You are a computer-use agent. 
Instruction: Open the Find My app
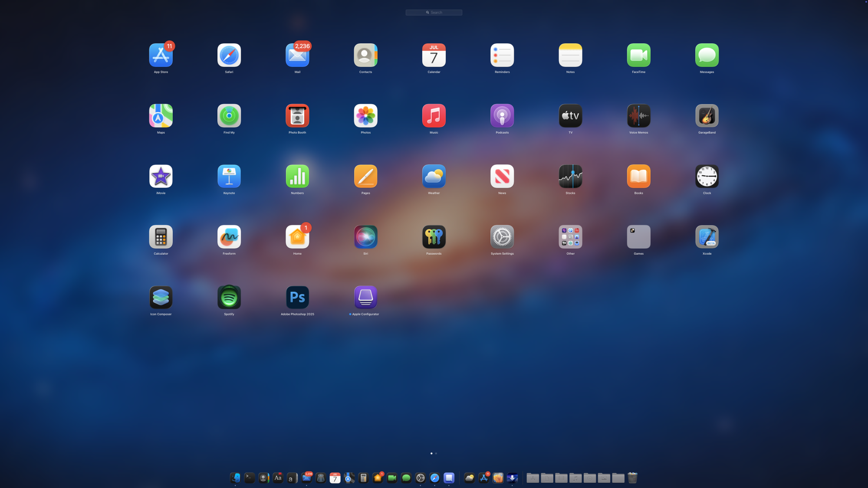[229, 116]
